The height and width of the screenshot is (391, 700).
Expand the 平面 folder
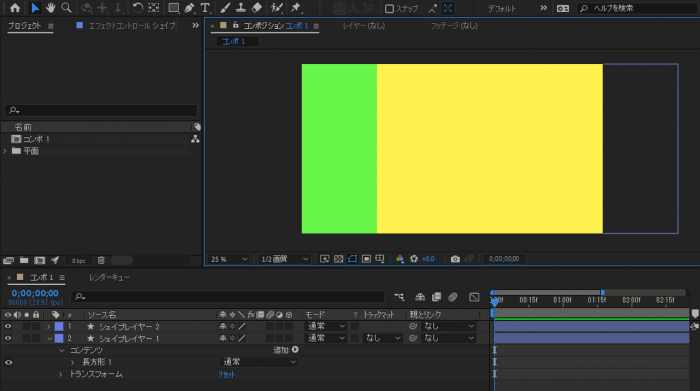pyautogui.click(x=5, y=151)
